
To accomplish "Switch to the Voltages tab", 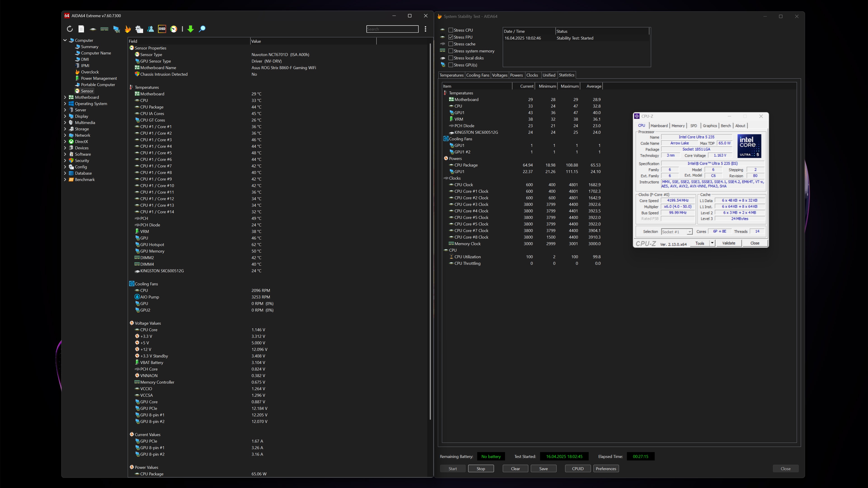I will (499, 75).
